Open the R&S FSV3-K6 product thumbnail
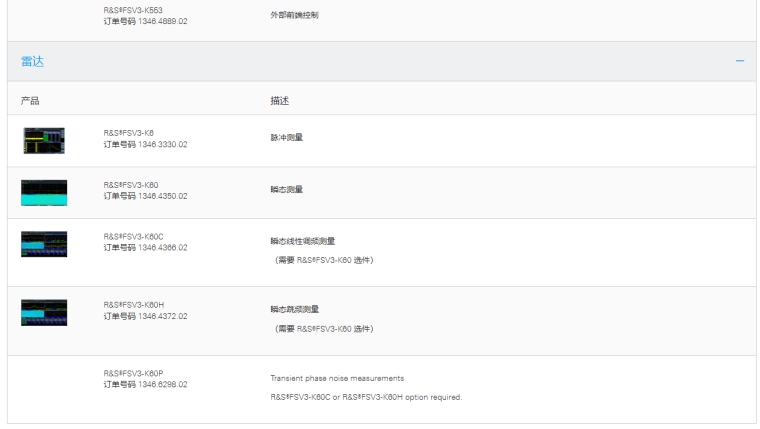Screen dimensions: 760x429 click(x=44, y=140)
